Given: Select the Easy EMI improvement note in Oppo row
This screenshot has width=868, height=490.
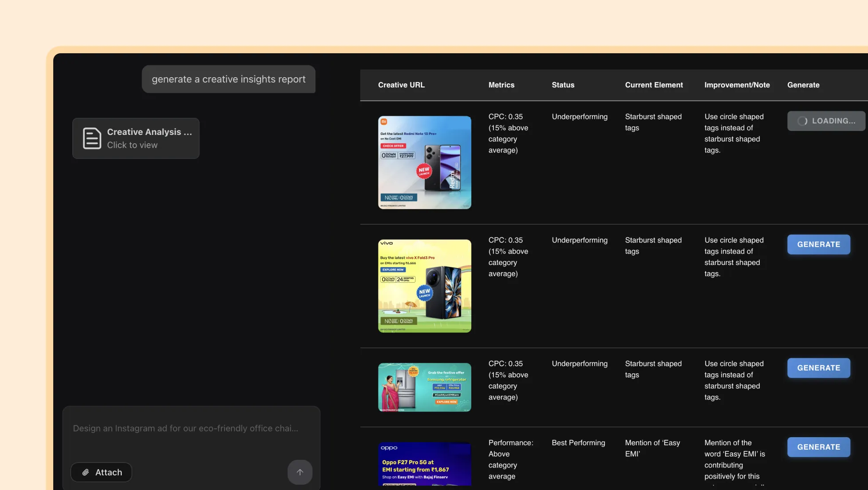Looking at the screenshot, I should click(734, 462).
